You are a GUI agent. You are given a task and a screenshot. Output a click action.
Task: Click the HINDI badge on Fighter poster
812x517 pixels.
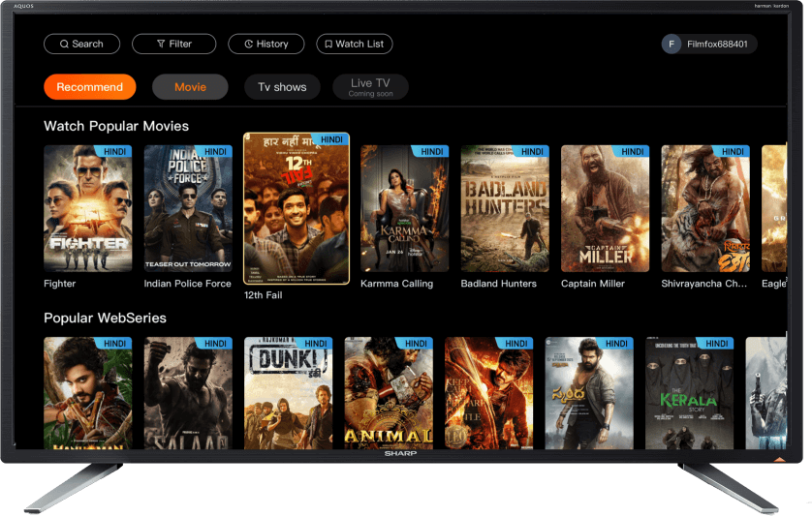[x=114, y=152]
